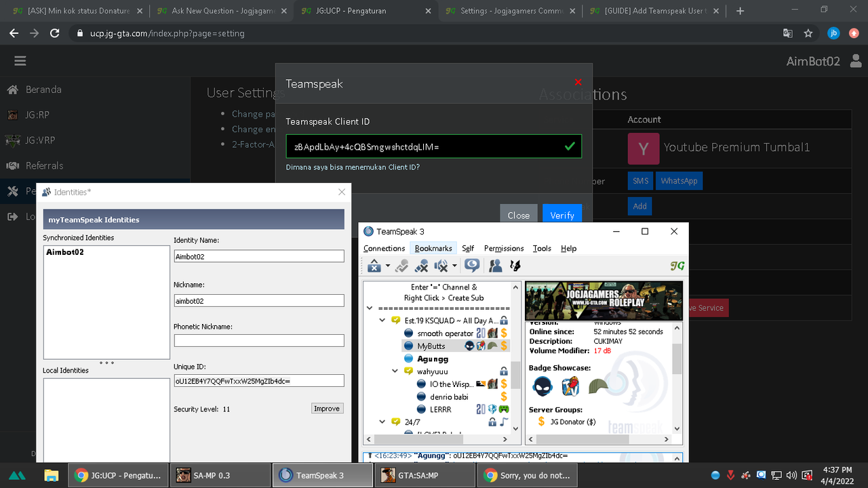Open the Bookmarks menu in TeamSpeak

point(433,248)
